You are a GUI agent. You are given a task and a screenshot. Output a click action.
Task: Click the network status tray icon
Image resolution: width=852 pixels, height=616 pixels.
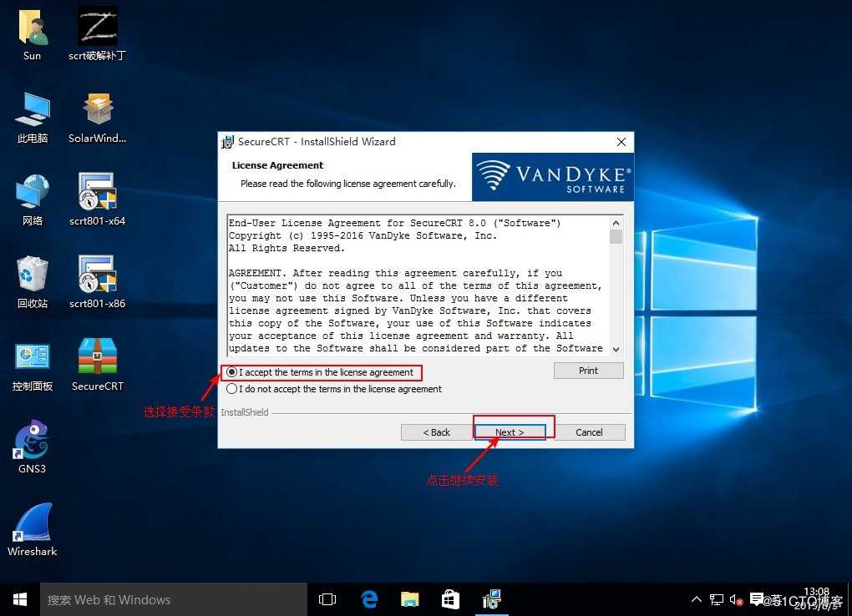716,599
